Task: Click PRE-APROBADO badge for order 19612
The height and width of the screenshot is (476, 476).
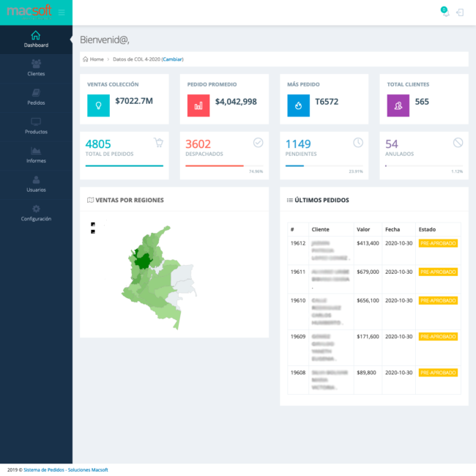Action: click(438, 243)
